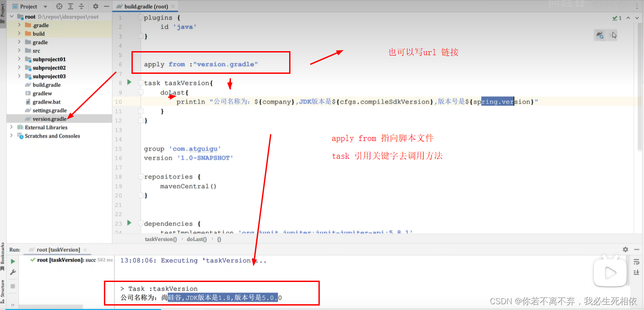
Task: Open build.gradle in project tree
Action: click(47, 85)
